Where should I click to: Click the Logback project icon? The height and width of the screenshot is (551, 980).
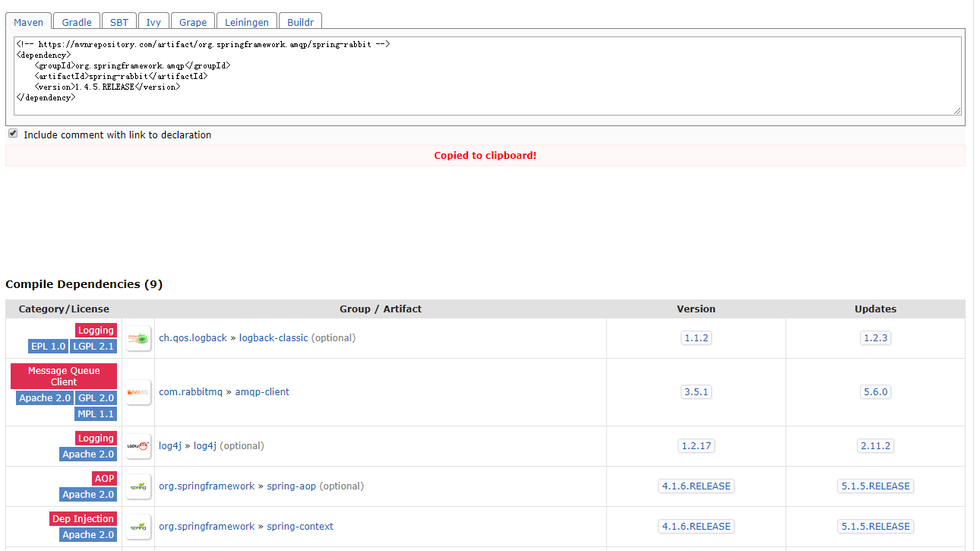pyautogui.click(x=138, y=337)
